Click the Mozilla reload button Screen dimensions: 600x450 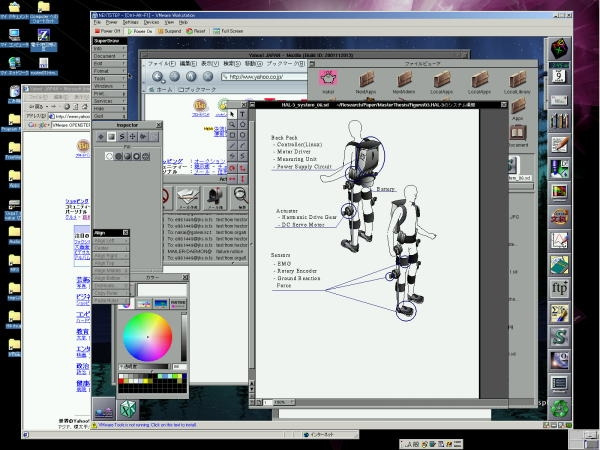coord(191,77)
